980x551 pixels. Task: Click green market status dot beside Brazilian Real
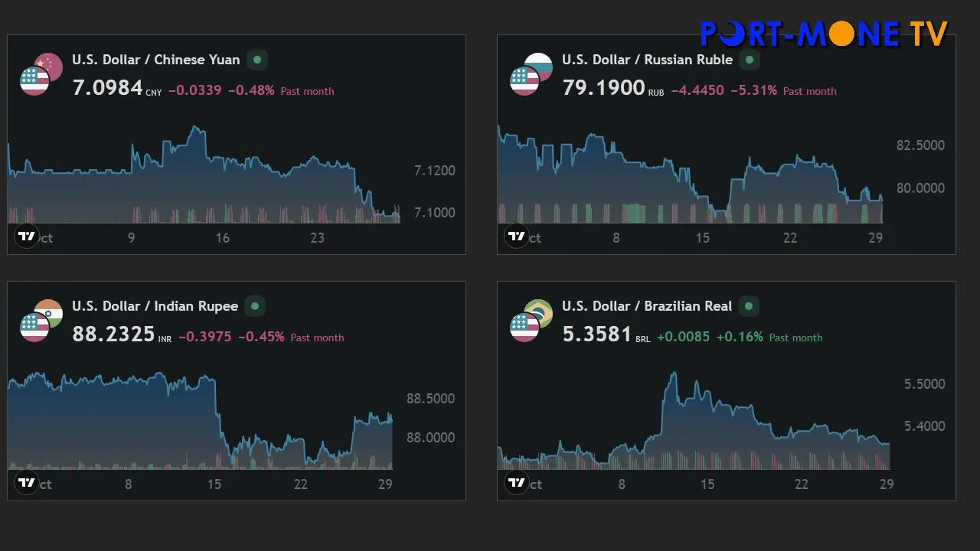point(749,306)
